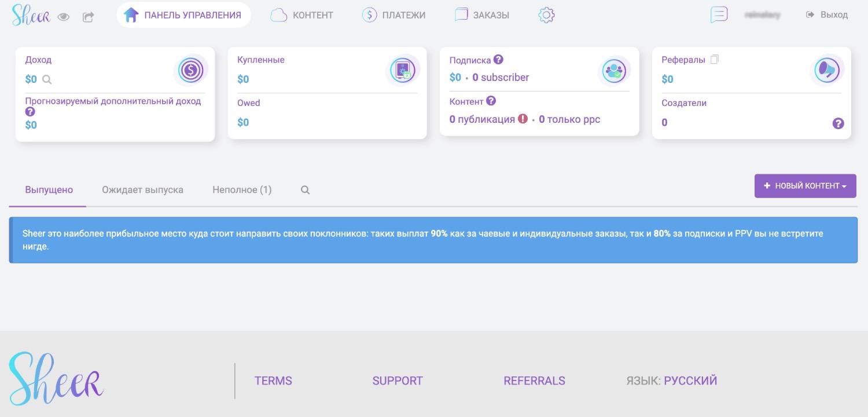Click the help icon next to Контент
The height and width of the screenshot is (417, 868).
tap(491, 101)
